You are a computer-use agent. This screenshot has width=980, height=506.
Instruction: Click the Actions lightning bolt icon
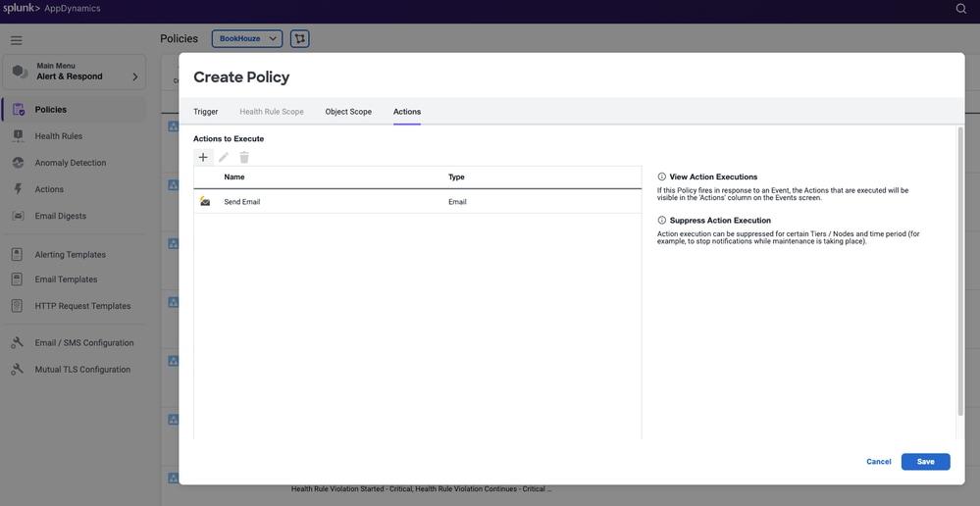(18, 189)
